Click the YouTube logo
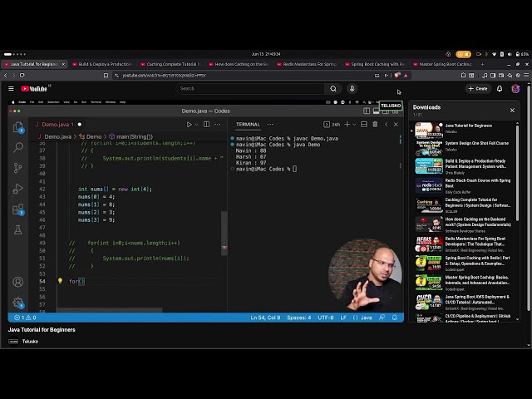This screenshot has width=532, height=399. (x=34, y=89)
